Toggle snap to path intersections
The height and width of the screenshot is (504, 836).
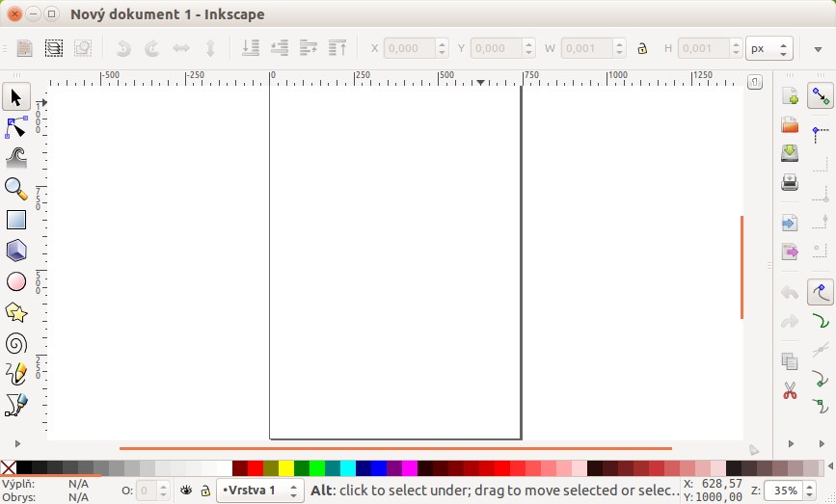(x=821, y=350)
